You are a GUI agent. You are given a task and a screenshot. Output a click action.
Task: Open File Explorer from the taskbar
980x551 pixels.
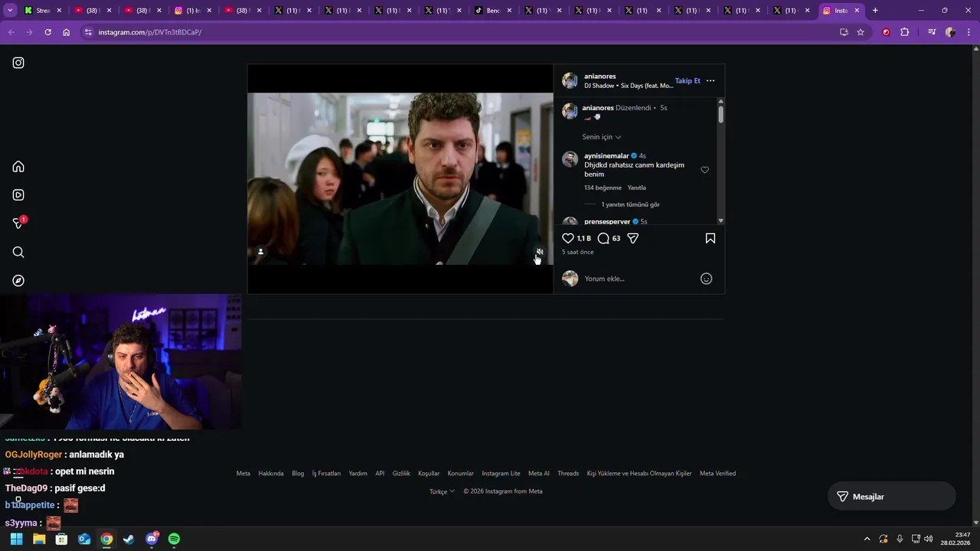coord(39,539)
